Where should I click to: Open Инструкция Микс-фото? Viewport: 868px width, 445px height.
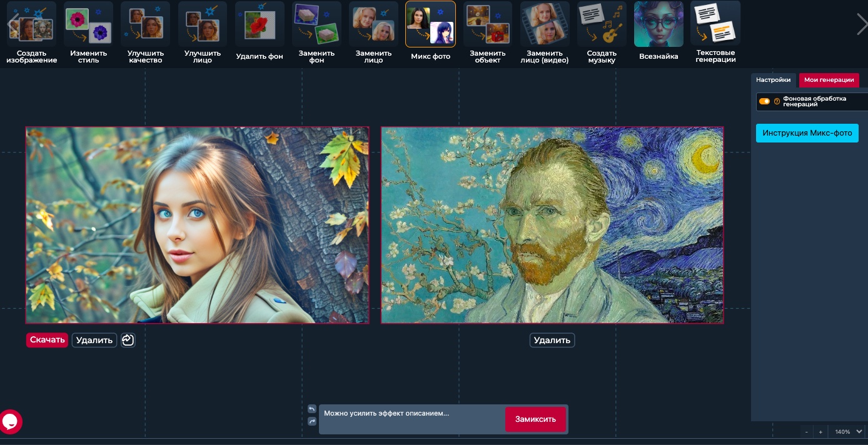pyautogui.click(x=807, y=133)
